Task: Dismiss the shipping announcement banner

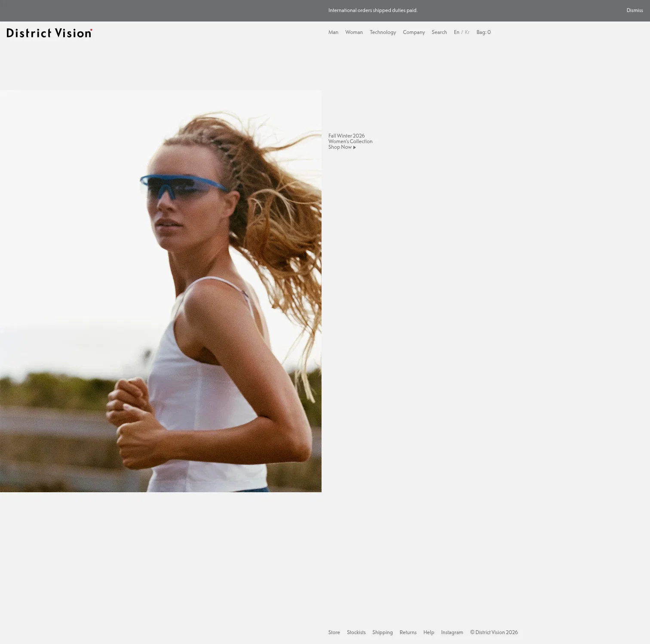Action: click(635, 10)
